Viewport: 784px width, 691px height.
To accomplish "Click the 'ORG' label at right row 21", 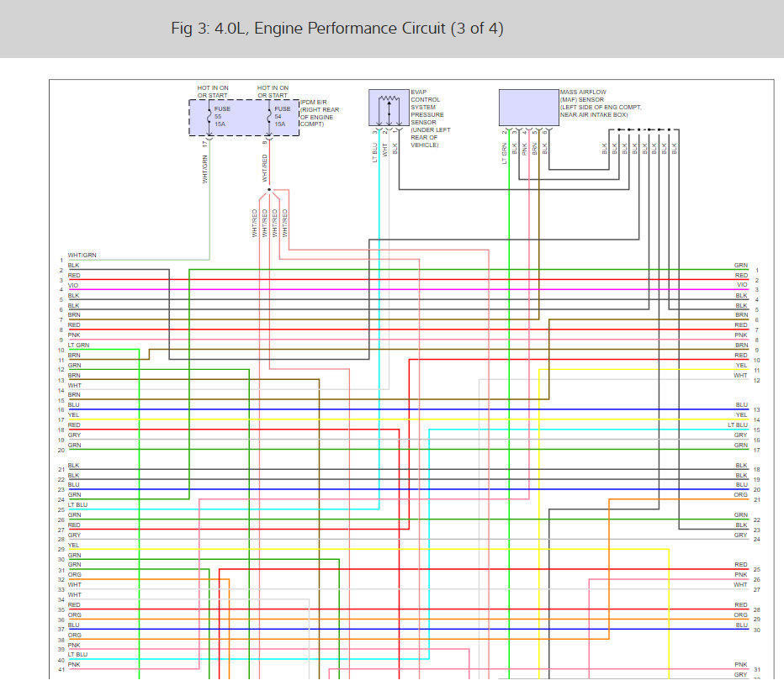I will point(740,494).
